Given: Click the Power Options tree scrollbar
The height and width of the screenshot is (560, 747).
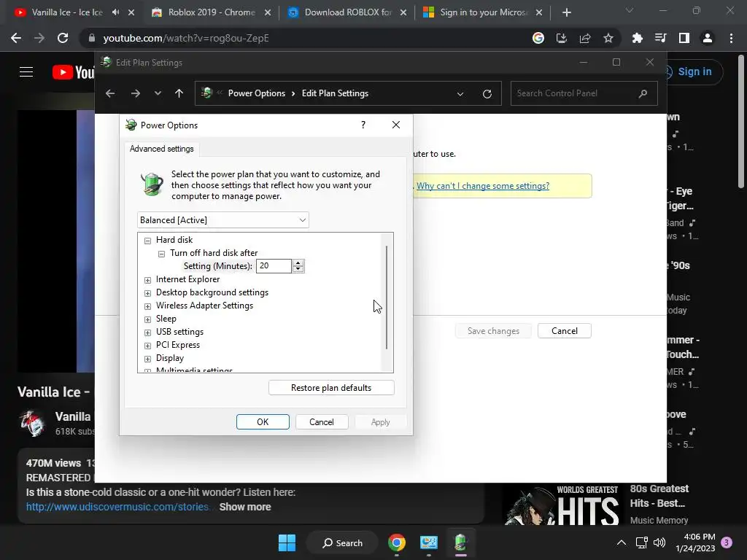Looking at the screenshot, I should pos(387,297).
